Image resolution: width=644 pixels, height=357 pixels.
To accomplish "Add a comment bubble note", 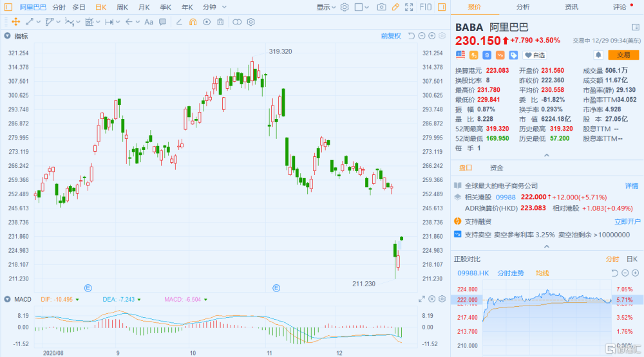I will pyautogui.click(x=163, y=22).
